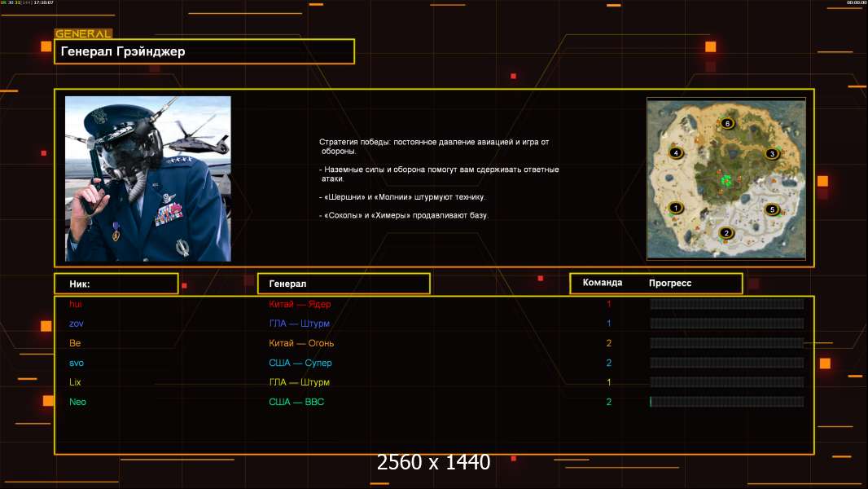This screenshot has width=868, height=489.
Task: Click the loading progress bar for player hui
Action: click(726, 304)
